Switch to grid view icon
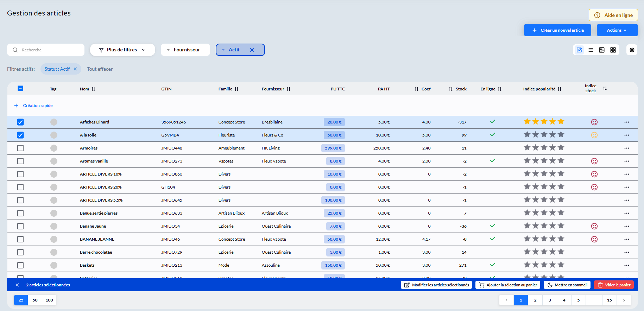The width and height of the screenshot is (644, 311). coord(613,50)
